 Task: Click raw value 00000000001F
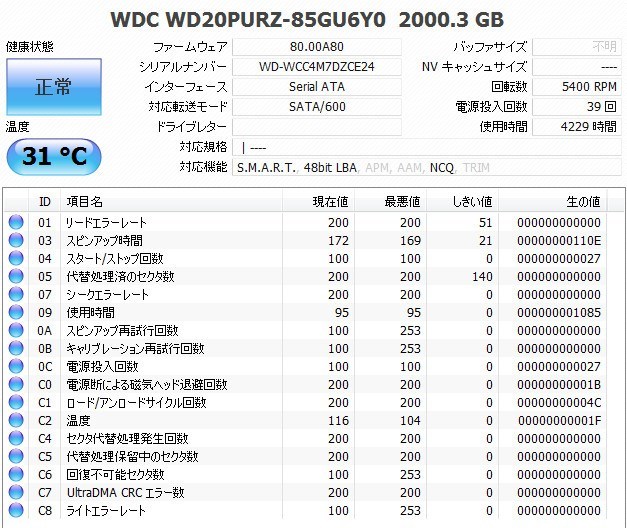559,420
